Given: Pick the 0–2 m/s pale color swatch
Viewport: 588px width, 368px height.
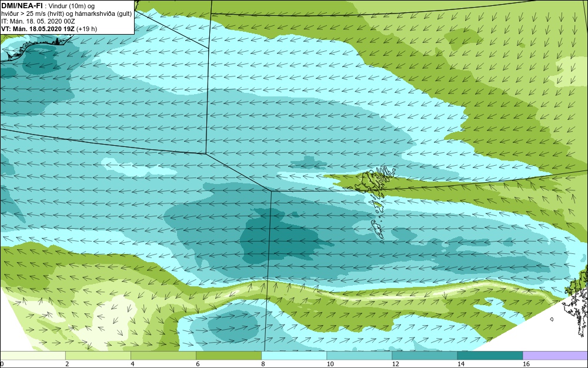Looking at the screenshot, I should [x=33, y=356].
